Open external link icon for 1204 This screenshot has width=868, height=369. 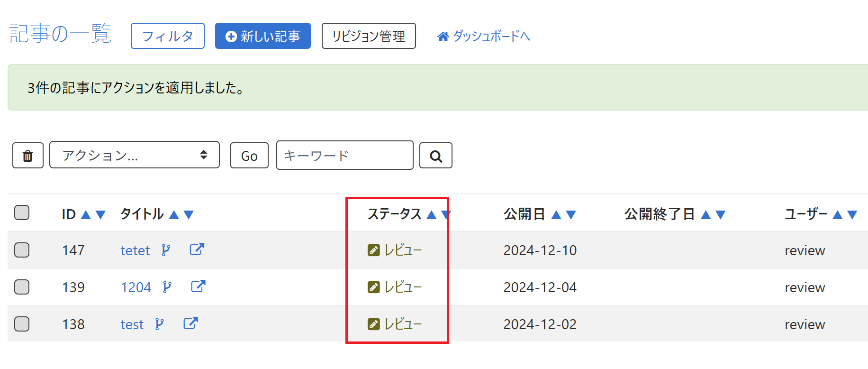point(198,286)
